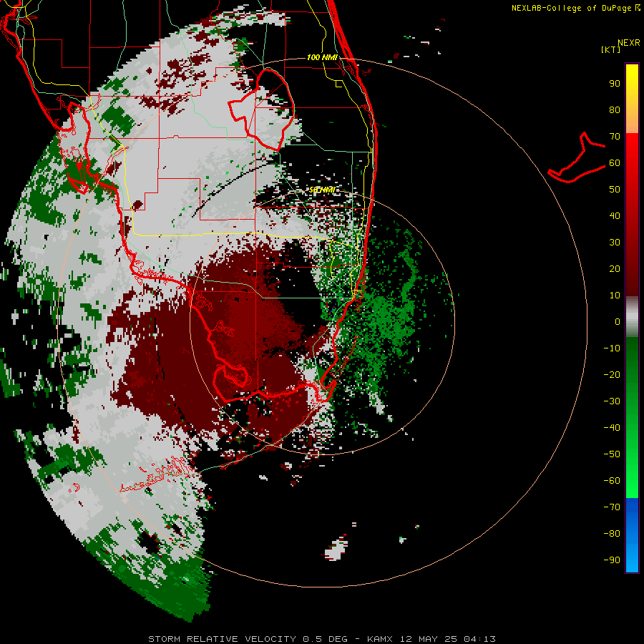Click the 100 NMI range ring label
This screenshot has height=644, width=644.
pos(322,57)
